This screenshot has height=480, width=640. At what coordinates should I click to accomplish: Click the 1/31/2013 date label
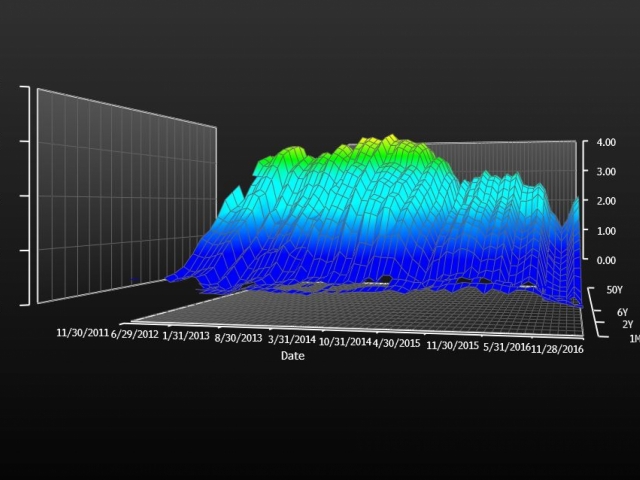[187, 336]
